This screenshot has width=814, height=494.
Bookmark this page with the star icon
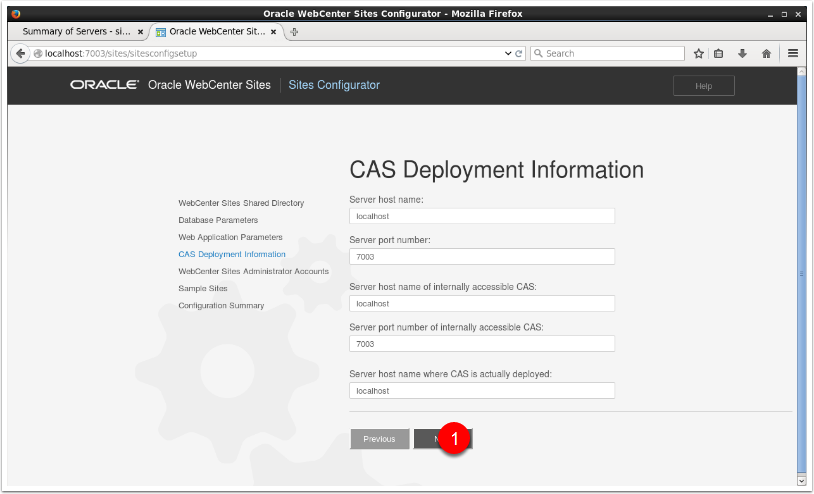[699, 53]
